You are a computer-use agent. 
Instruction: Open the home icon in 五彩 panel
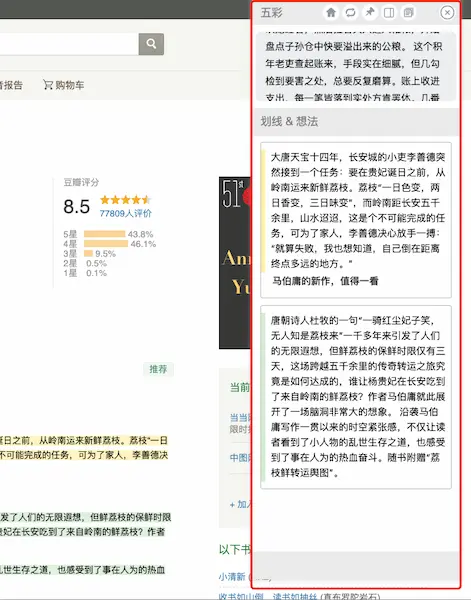[331, 13]
